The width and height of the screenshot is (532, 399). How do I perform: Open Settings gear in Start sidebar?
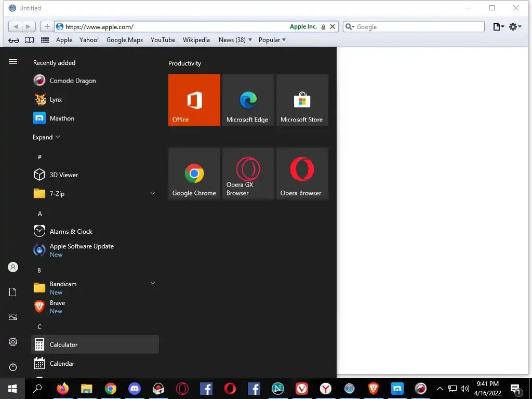tap(13, 342)
